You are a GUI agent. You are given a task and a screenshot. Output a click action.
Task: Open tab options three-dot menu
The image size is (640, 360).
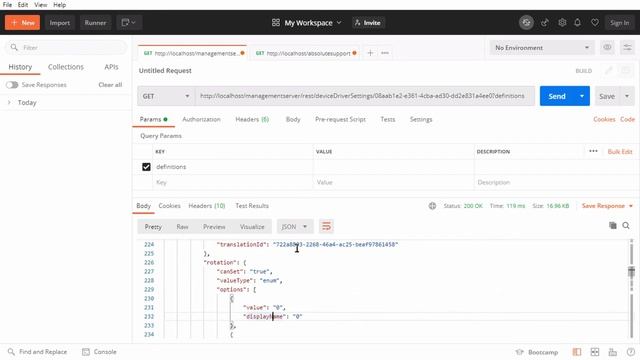coord(385,53)
